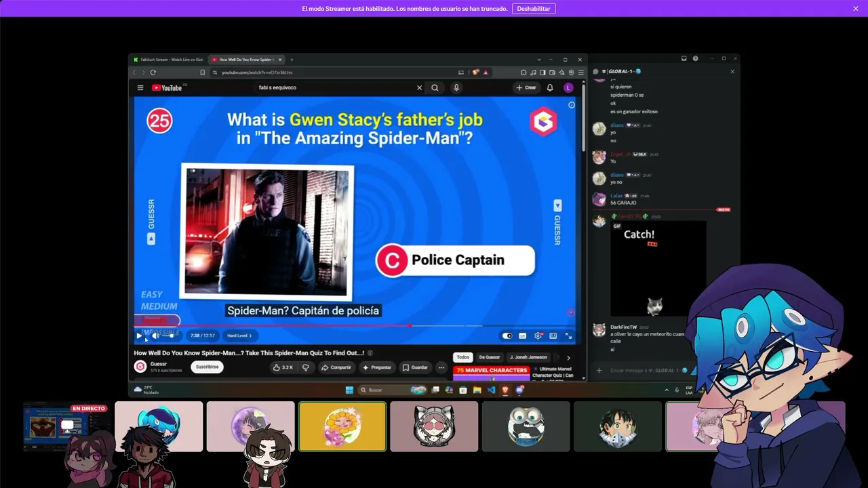Toggle subtitles on the video player
Image resolution: width=868 pixels, height=488 pixels.
(522, 335)
